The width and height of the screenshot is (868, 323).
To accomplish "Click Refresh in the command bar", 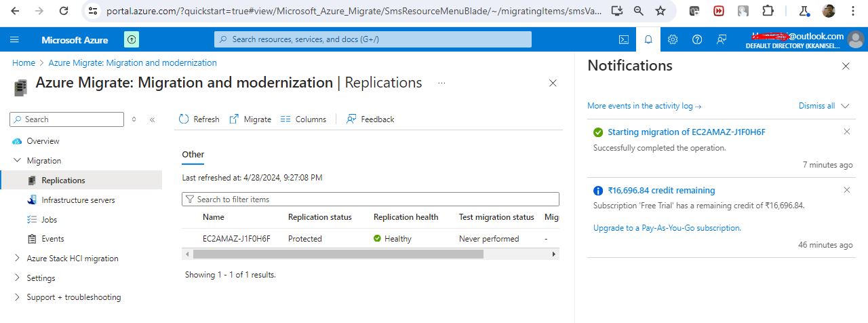I will [x=199, y=119].
